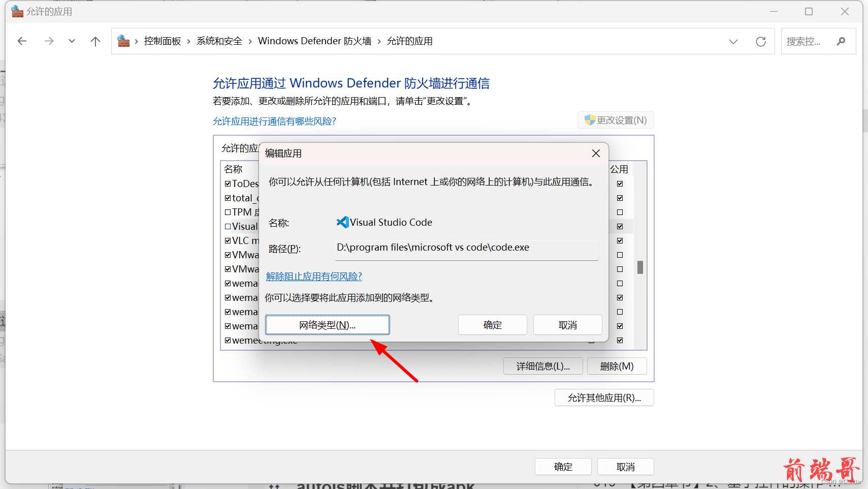Viewport: 868px width, 489px height.
Task: Expand chevron after 系统和安全 breadcrumb
Action: 250,41
